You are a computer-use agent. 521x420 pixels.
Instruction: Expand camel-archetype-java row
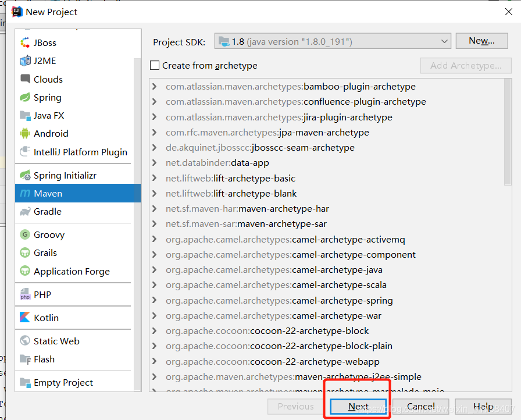coord(154,269)
